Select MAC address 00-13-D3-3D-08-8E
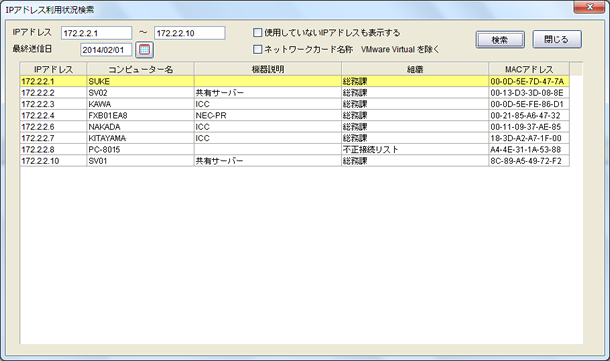610x361 pixels. click(529, 93)
